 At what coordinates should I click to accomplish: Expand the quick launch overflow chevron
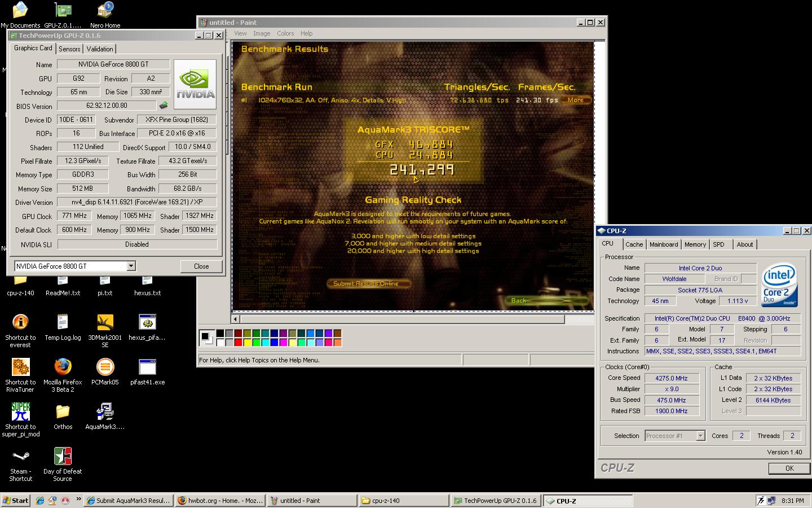tap(78, 500)
